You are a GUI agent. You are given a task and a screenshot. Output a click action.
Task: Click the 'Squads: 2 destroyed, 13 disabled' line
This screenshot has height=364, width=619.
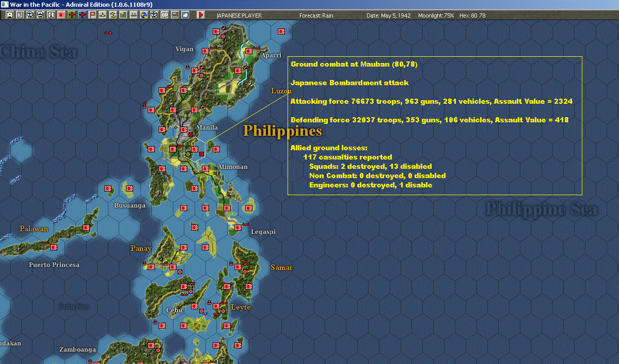(370, 166)
